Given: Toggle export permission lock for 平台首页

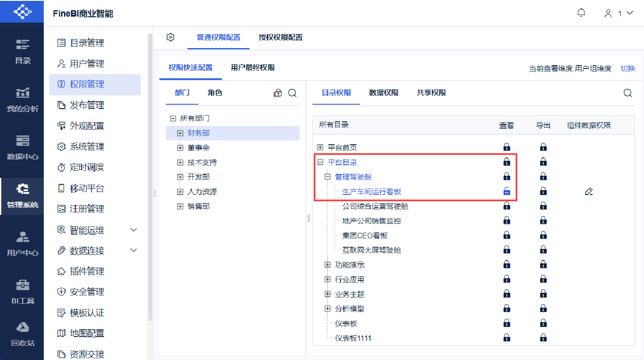Looking at the screenshot, I should click(543, 147).
